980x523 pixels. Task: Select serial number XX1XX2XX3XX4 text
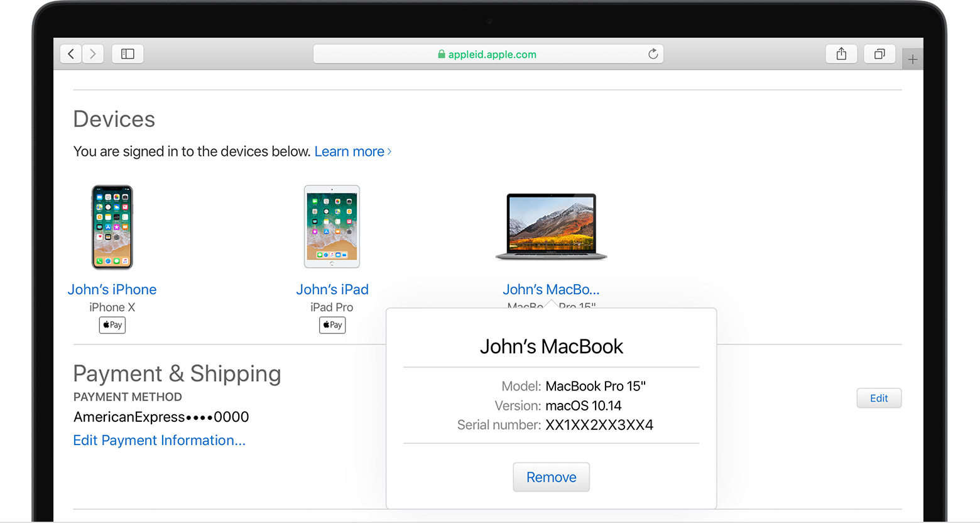pyautogui.click(x=599, y=425)
